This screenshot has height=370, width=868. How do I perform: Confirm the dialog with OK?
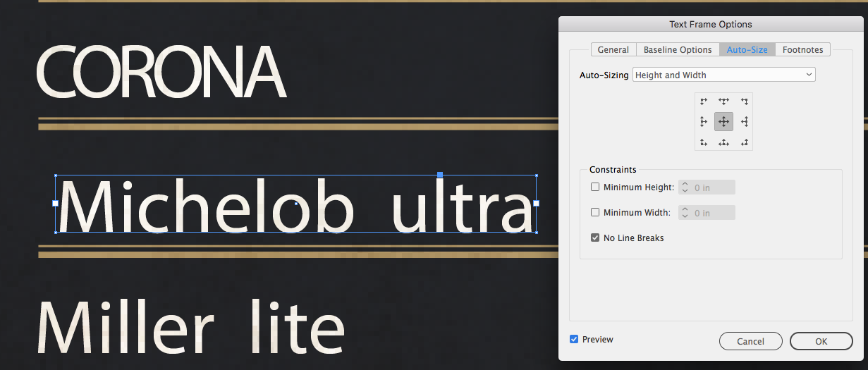click(x=821, y=341)
